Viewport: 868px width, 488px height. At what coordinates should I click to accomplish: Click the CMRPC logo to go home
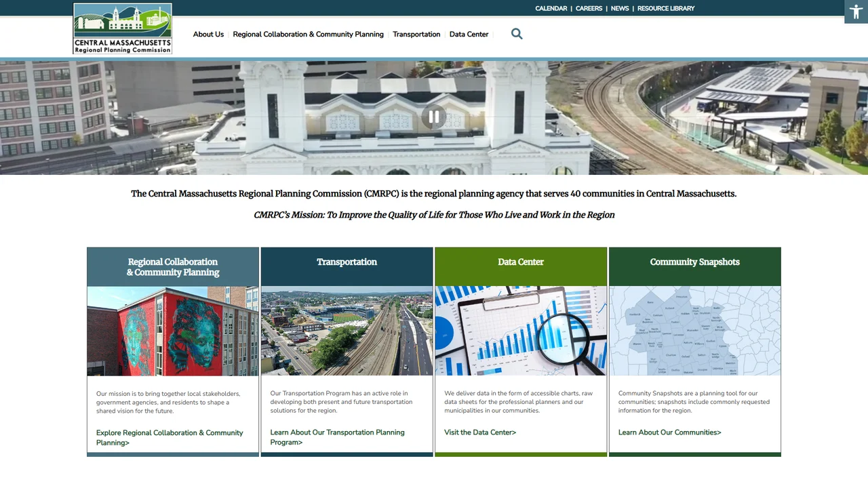pyautogui.click(x=123, y=28)
